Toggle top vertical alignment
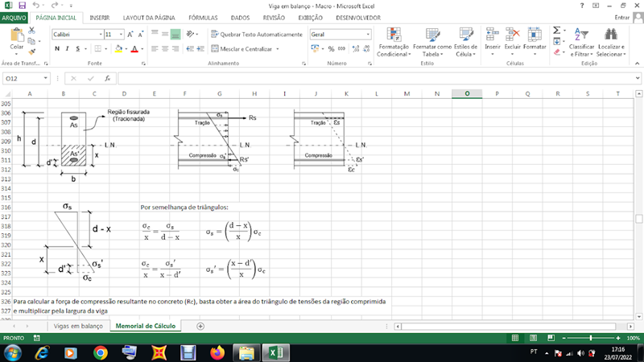This screenshot has height=362, width=644. pyautogui.click(x=155, y=34)
